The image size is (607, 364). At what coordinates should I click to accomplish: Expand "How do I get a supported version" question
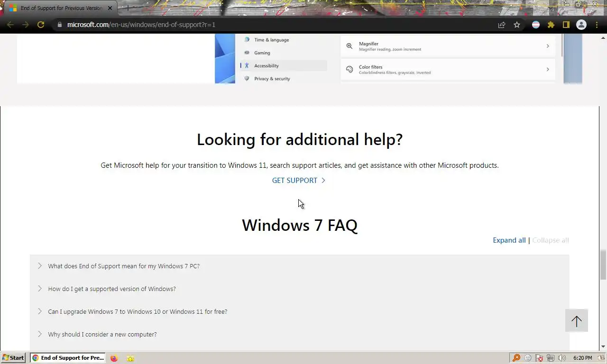(x=299, y=289)
